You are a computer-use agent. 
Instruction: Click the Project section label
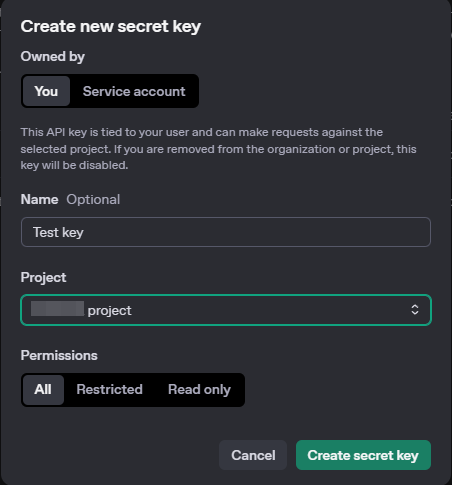[43, 277]
